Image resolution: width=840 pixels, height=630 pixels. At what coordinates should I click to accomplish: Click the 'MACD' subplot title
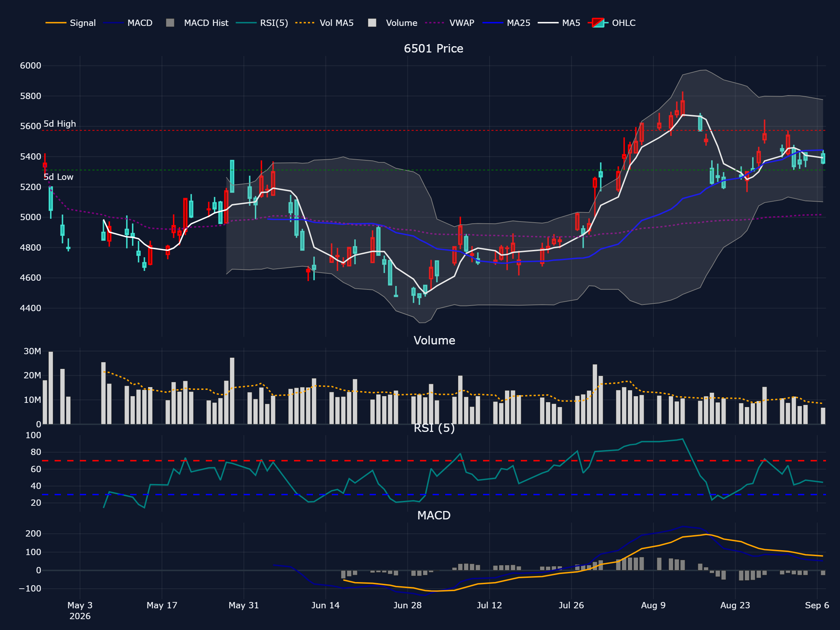tap(434, 515)
